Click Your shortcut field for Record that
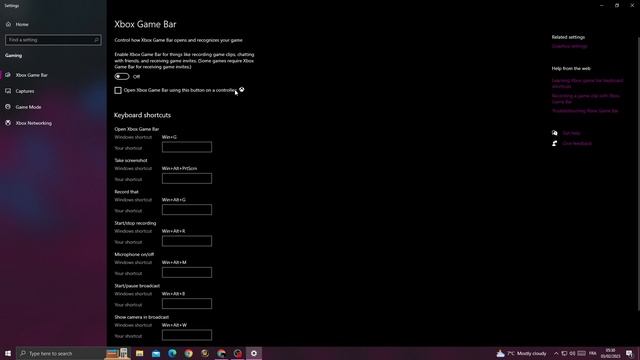Screen dimensions: 640x360 pyautogui.click(x=187, y=210)
